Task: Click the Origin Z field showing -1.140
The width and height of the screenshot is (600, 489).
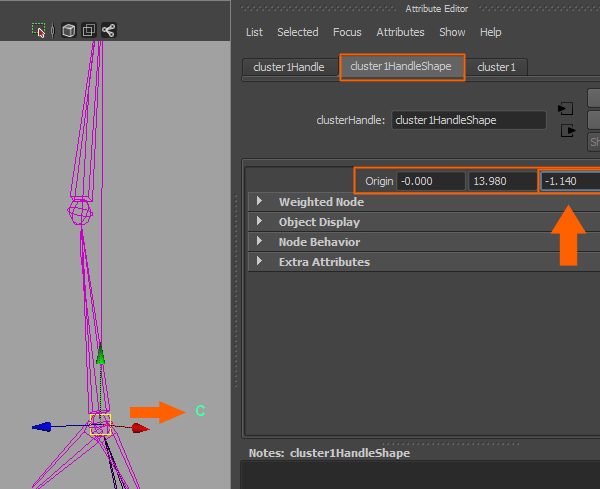Action: [570, 181]
